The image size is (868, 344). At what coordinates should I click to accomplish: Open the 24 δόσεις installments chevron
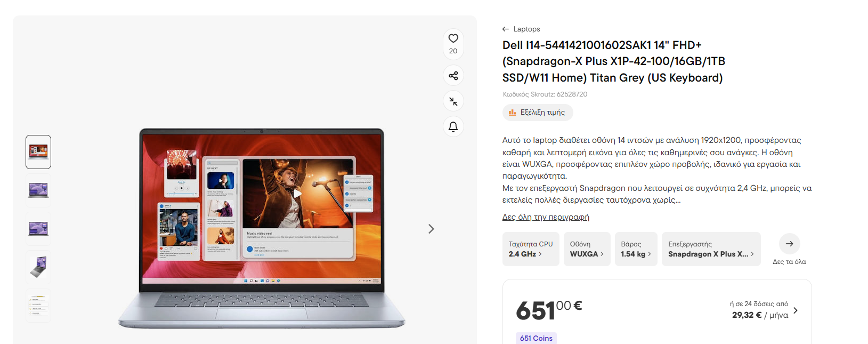click(x=796, y=310)
